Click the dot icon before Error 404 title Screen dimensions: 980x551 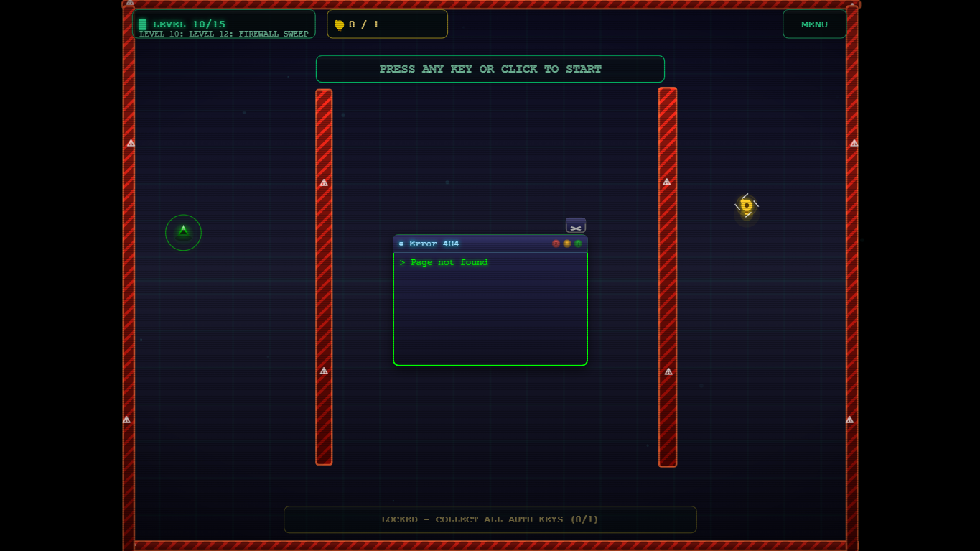(401, 244)
